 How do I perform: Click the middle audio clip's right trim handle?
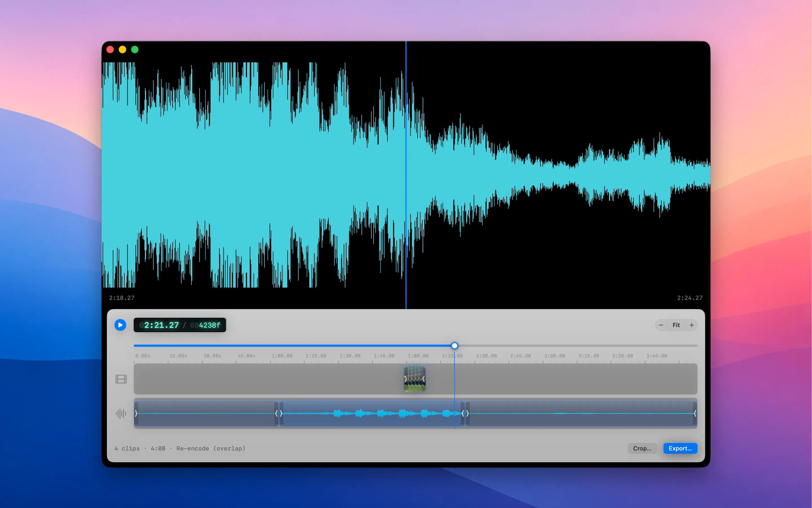click(x=463, y=413)
